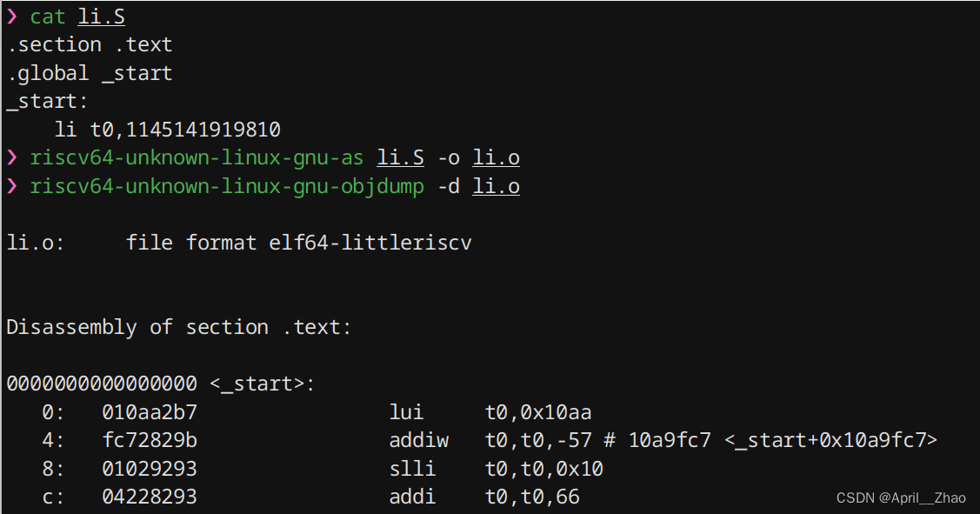
Task: Click the slli t0,t0,0x10 operands
Action: (x=543, y=469)
